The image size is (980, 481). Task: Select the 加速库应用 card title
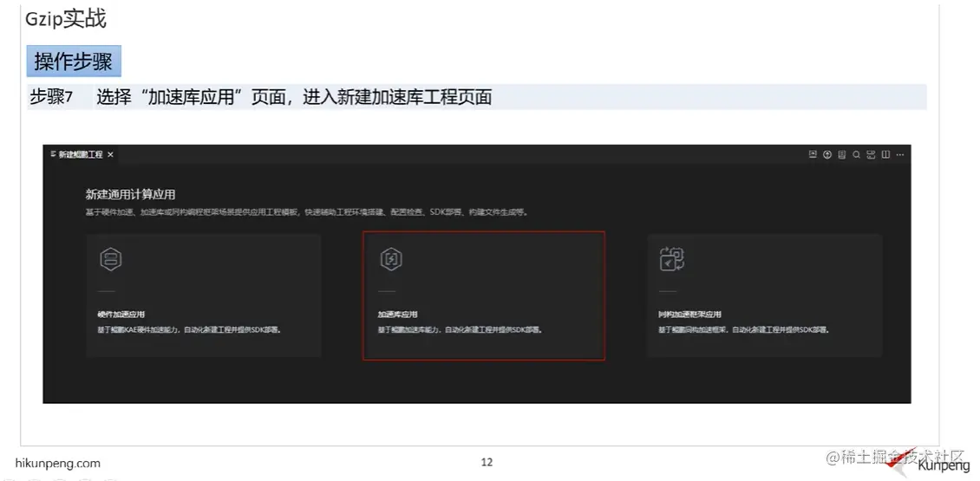397,315
